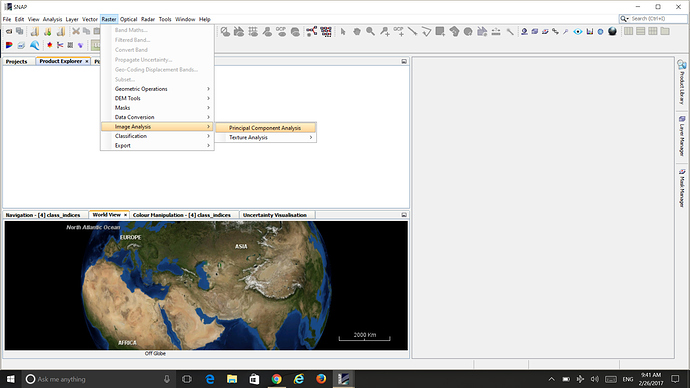Select the arrow selection tool
The width and height of the screenshot is (690, 388).
(343, 32)
